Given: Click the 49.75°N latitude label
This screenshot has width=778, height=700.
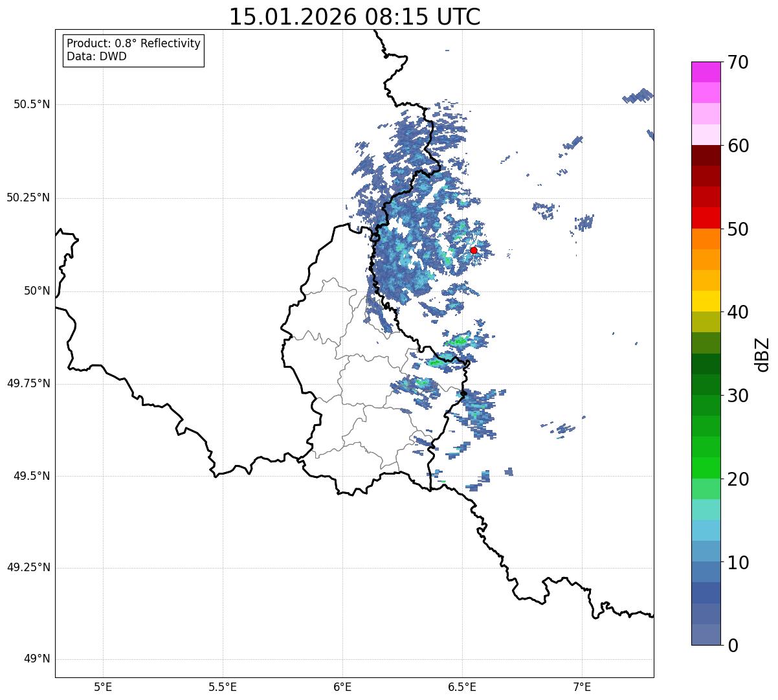Looking at the screenshot, I should (x=28, y=383).
